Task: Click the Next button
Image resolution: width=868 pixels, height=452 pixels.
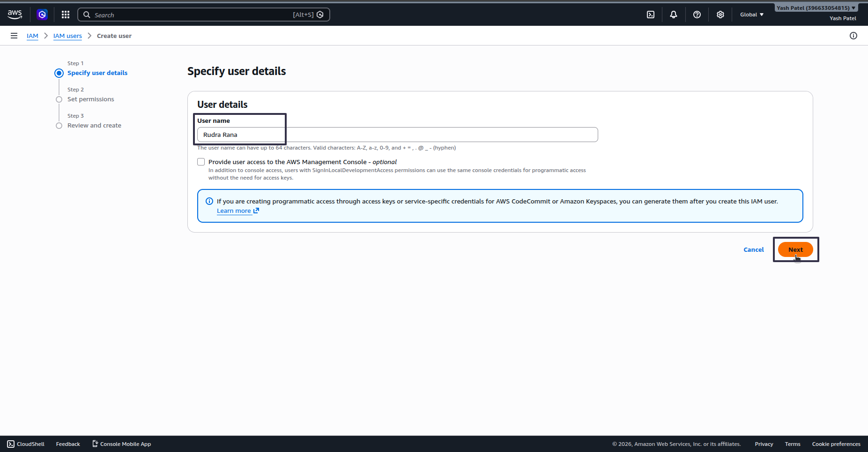Action: [795, 249]
